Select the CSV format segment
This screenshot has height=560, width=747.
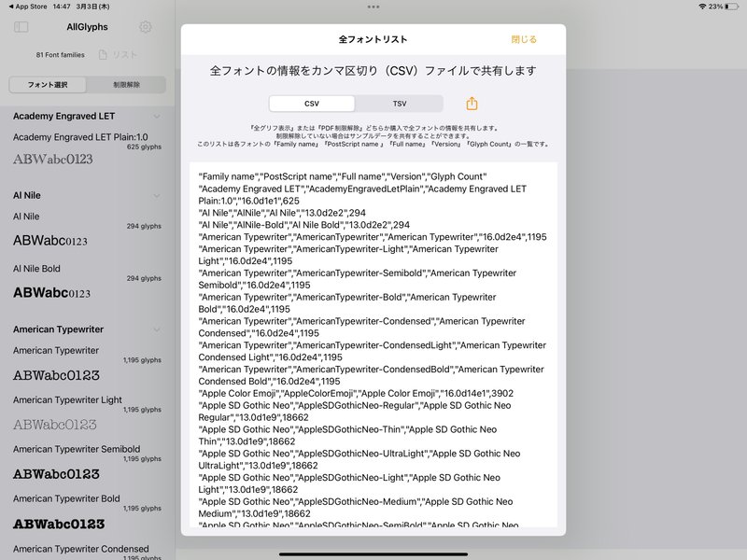pos(312,104)
